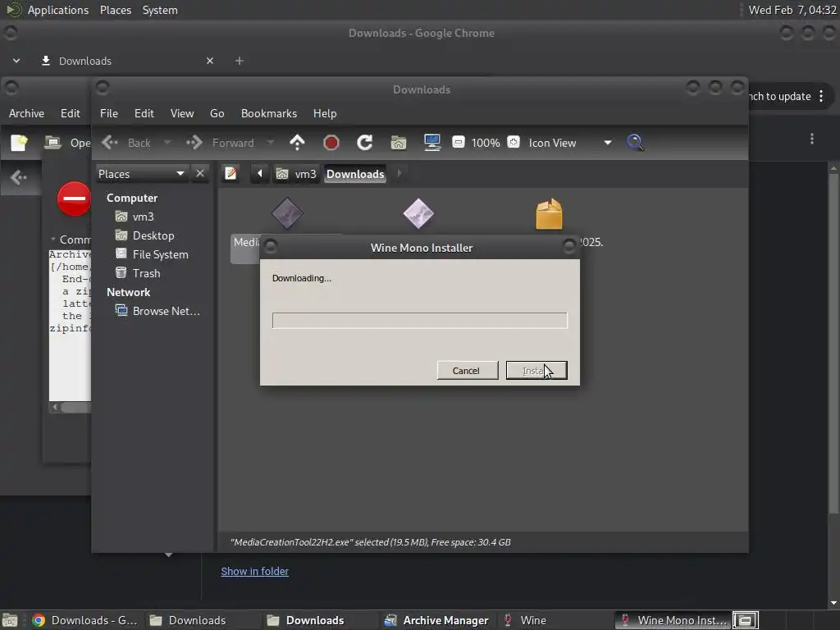Click New archive icon in Archive Manager

click(x=20, y=143)
